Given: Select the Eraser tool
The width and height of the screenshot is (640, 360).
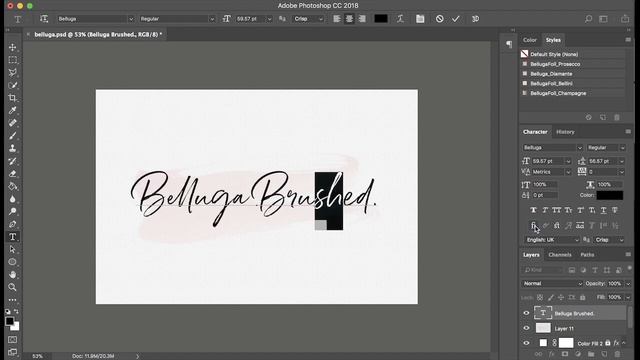Looking at the screenshot, I should [13, 173].
